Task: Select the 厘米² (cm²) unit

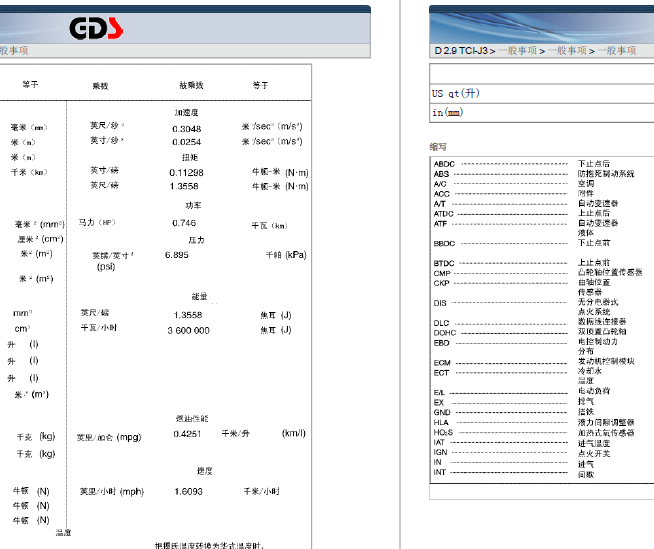Action: click(40, 239)
